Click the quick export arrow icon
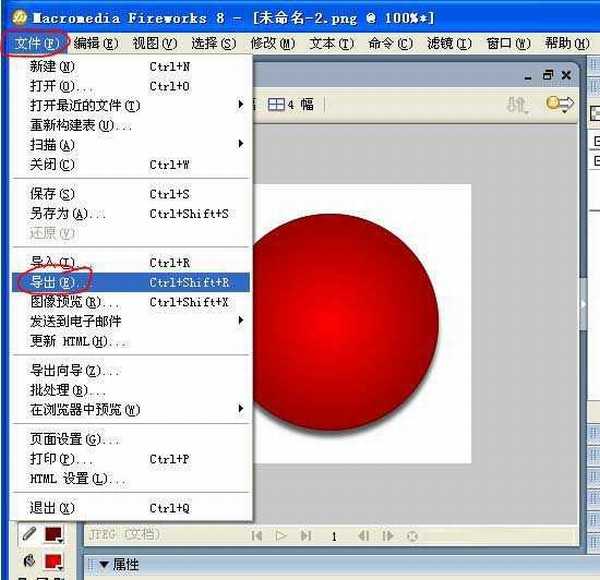Viewport: 600px width, 580px height. (560, 104)
